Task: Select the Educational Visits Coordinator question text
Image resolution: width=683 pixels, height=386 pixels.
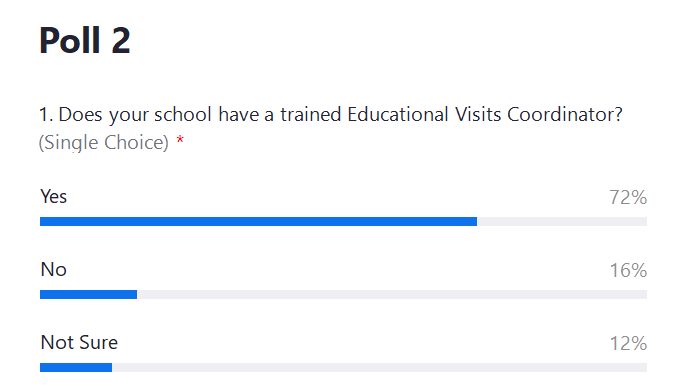Action: click(331, 115)
